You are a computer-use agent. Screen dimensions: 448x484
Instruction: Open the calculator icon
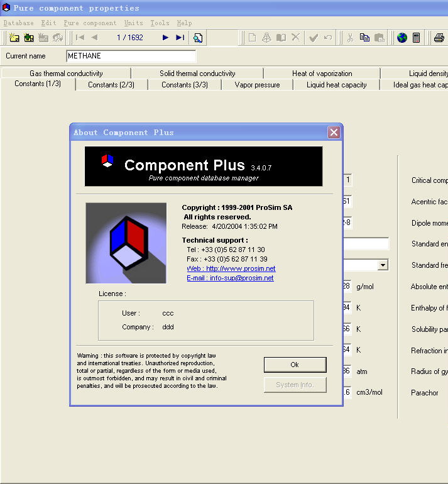point(416,38)
